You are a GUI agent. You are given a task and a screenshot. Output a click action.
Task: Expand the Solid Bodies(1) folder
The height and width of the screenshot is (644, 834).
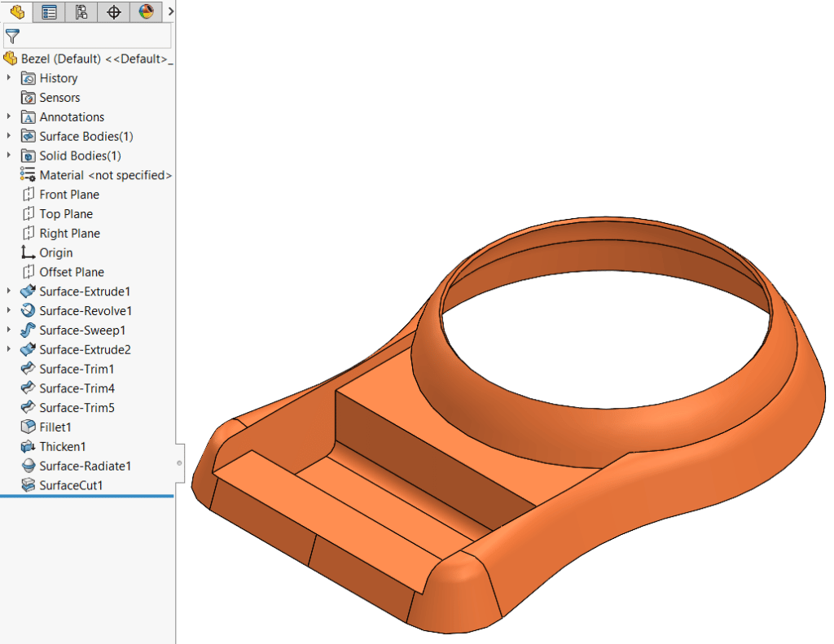[x=7, y=156]
